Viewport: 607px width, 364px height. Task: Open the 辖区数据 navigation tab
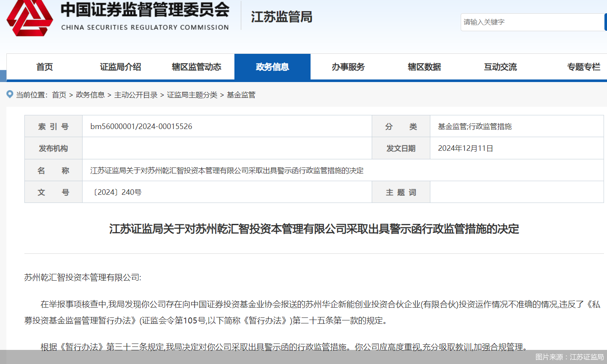[424, 67]
